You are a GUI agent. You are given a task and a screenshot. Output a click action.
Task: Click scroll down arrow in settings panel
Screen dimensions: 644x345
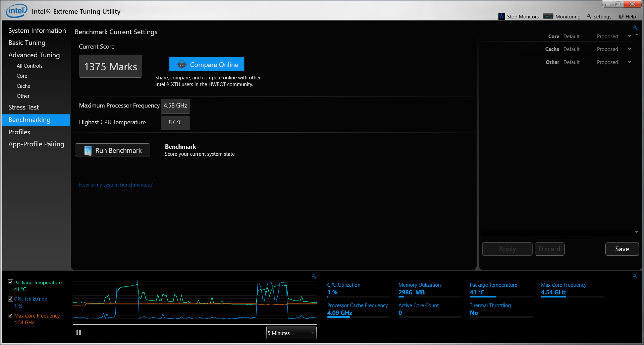point(637,232)
